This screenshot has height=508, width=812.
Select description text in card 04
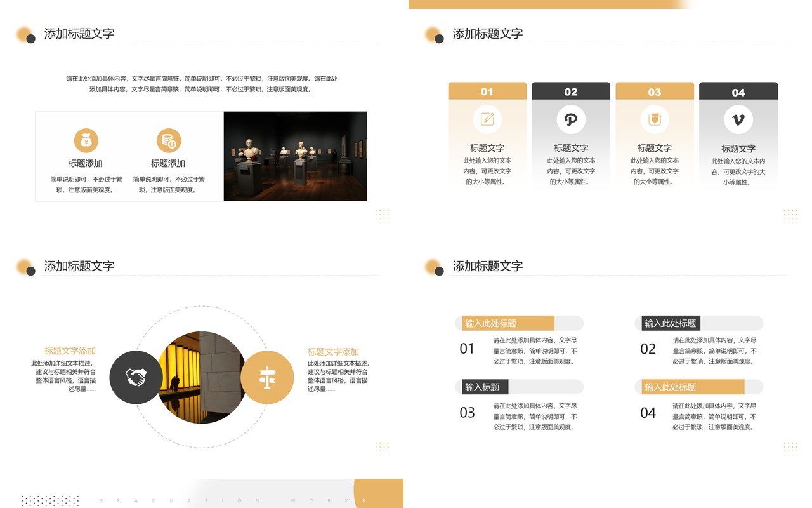(738, 171)
